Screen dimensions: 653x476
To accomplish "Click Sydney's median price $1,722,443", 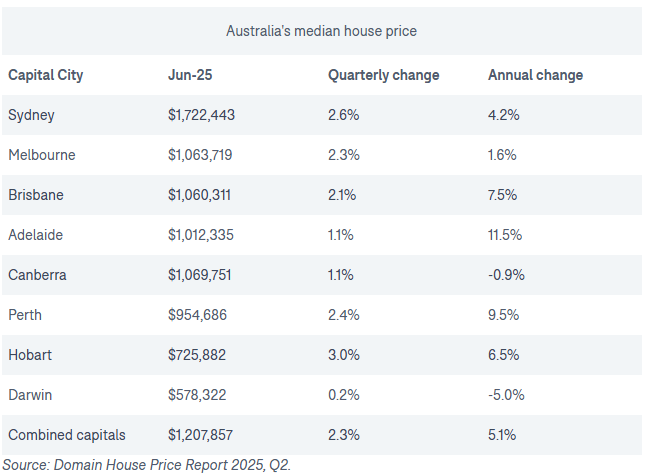I will [x=201, y=115].
